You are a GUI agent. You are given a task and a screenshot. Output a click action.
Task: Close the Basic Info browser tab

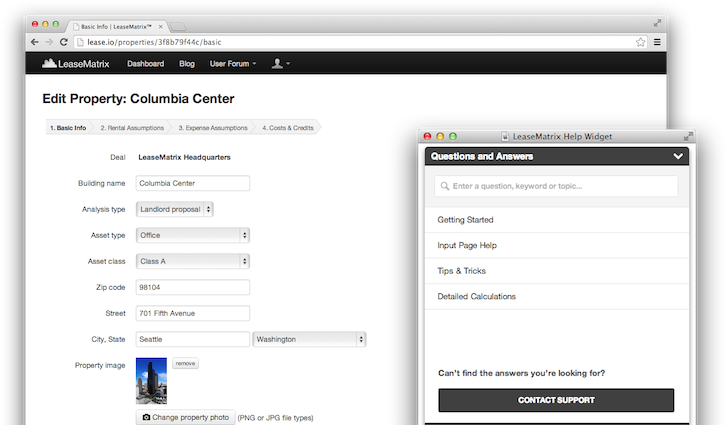[x=160, y=26]
